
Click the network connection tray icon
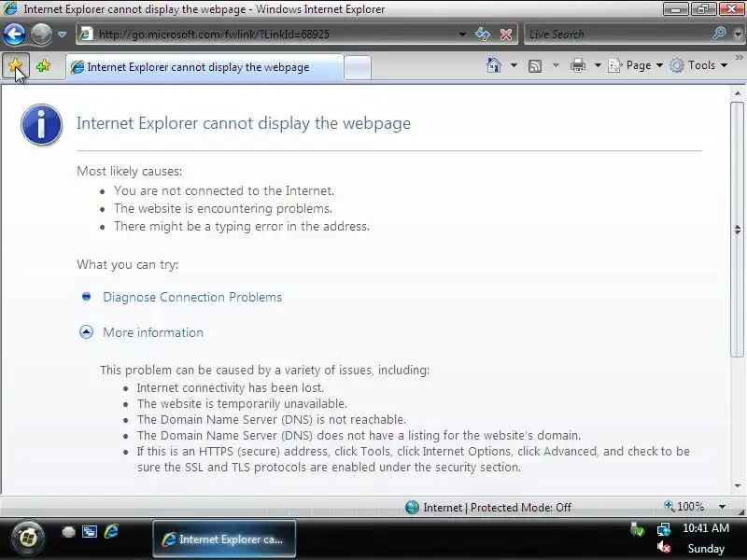point(664,529)
